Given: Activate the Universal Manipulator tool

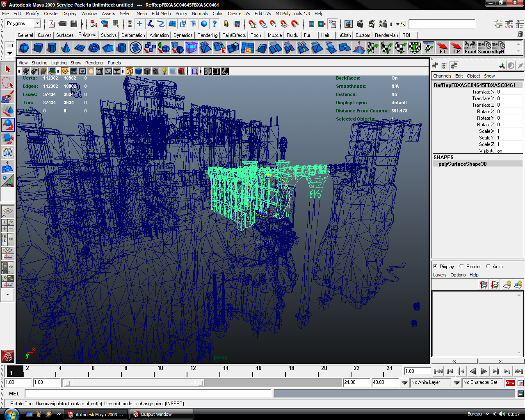Looking at the screenshot, I should [x=8, y=153].
